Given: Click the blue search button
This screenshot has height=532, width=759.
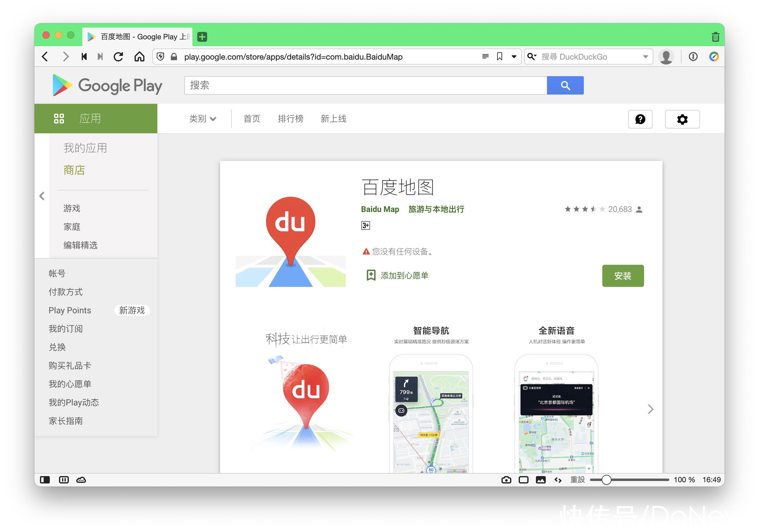Looking at the screenshot, I should tap(565, 85).
